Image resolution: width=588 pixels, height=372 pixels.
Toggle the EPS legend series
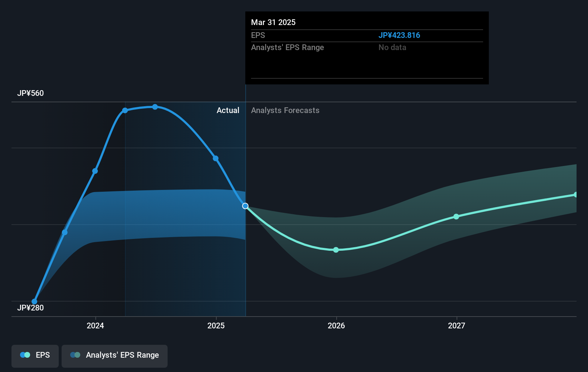pyautogui.click(x=35, y=356)
